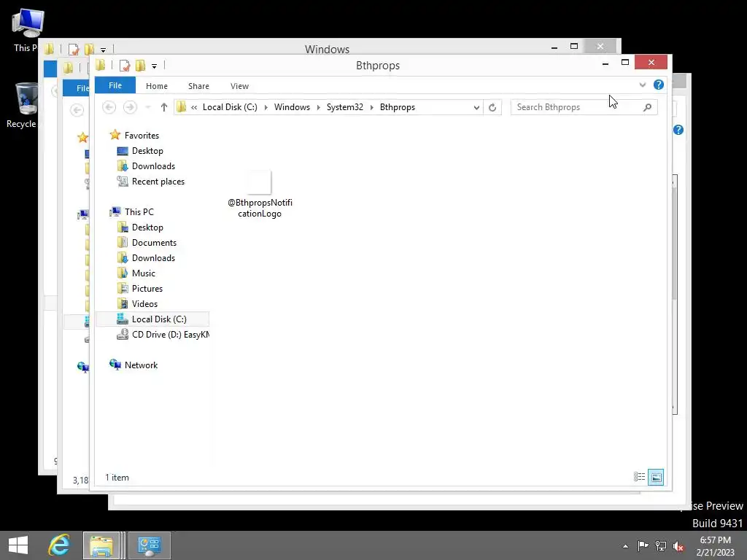Select Network in navigation pane

[141, 365]
